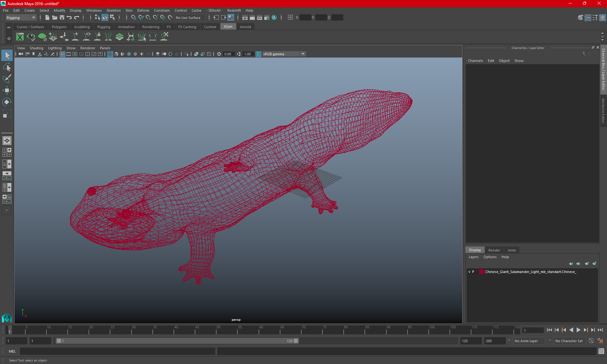Click the sRGB gamma color swatch
Viewport: 607px width, 364px height.
pyautogui.click(x=258, y=54)
